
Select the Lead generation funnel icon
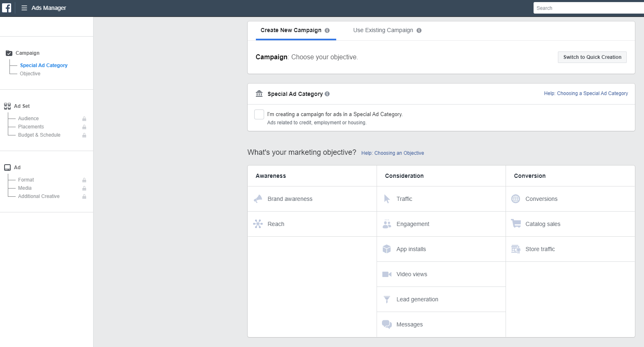pyautogui.click(x=386, y=299)
